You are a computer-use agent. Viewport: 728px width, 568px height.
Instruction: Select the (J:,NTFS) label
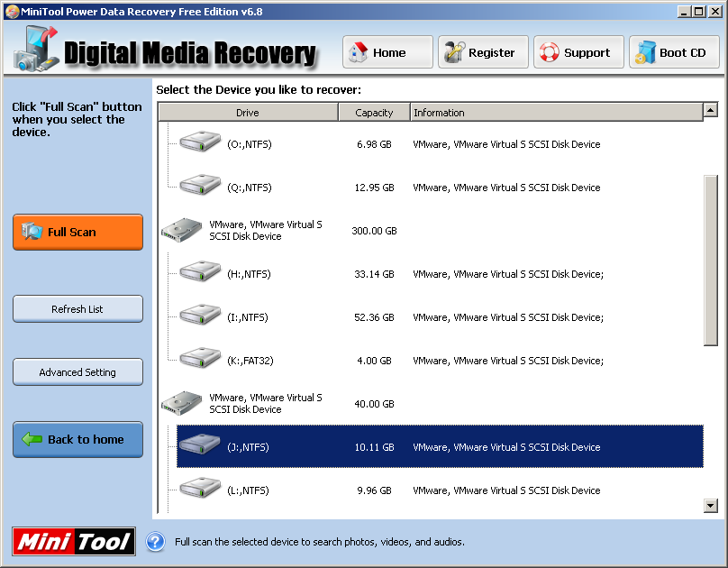click(x=248, y=447)
